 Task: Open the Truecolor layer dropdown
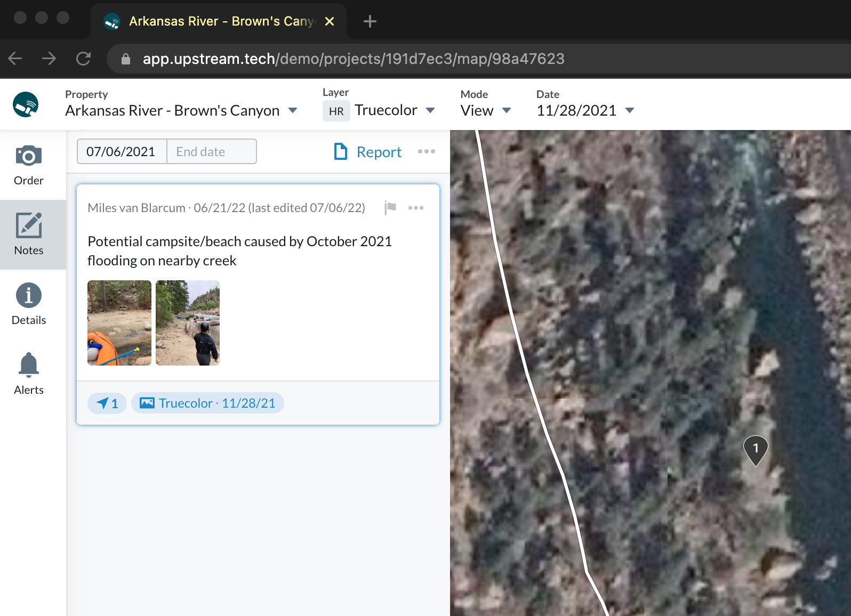click(x=430, y=110)
